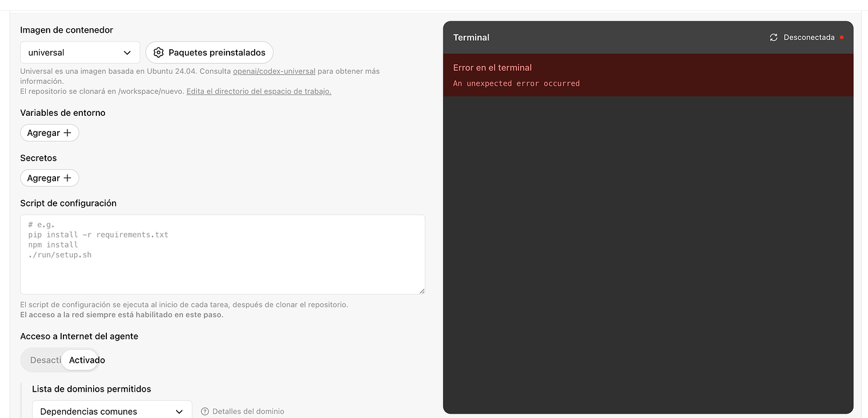Open the container image dropdown showing universal
The width and height of the screenshot is (868, 418).
(80, 52)
